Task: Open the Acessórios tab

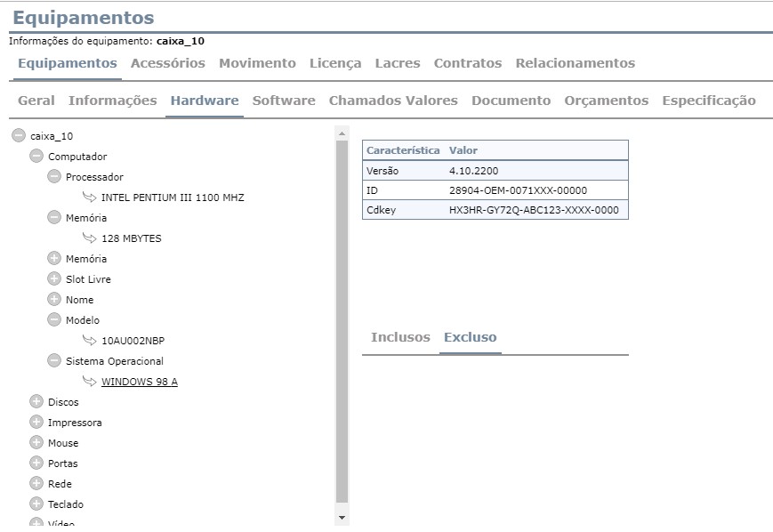Action: point(167,63)
